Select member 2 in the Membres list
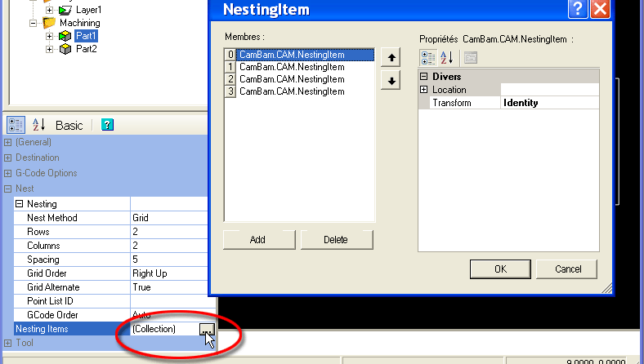 coord(292,79)
